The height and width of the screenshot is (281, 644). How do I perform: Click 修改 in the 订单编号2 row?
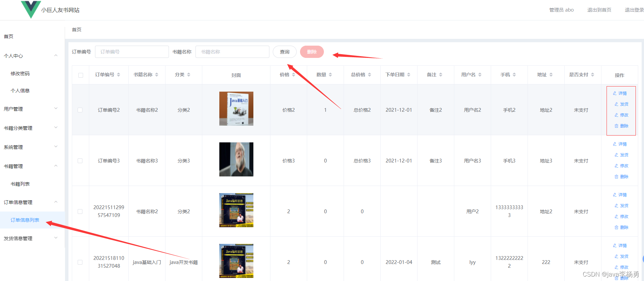(622, 115)
